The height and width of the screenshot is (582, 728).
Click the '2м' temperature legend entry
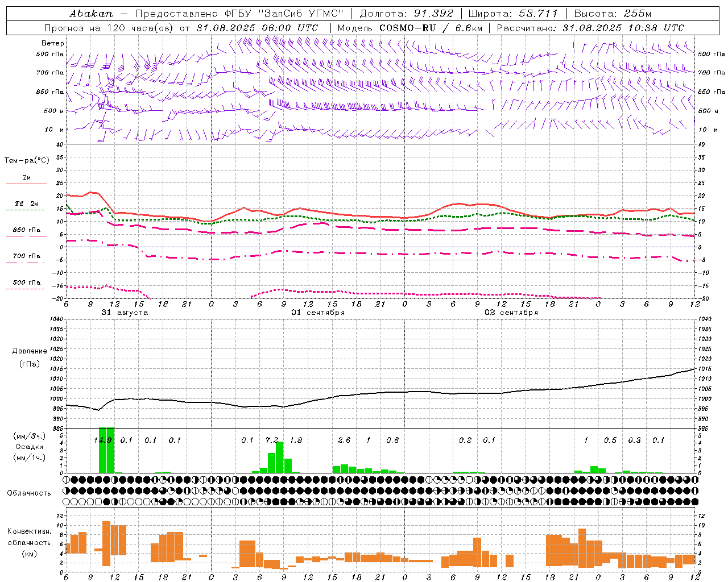point(27,178)
